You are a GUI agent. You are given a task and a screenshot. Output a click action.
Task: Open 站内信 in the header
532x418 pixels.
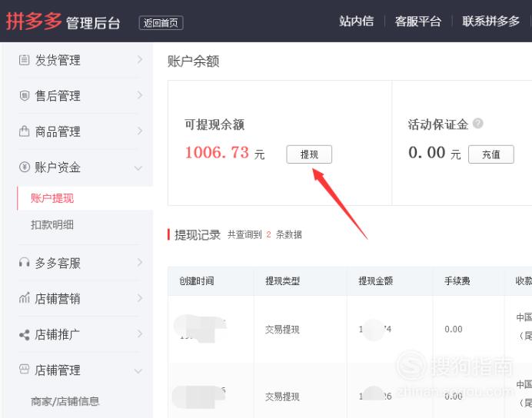point(356,21)
